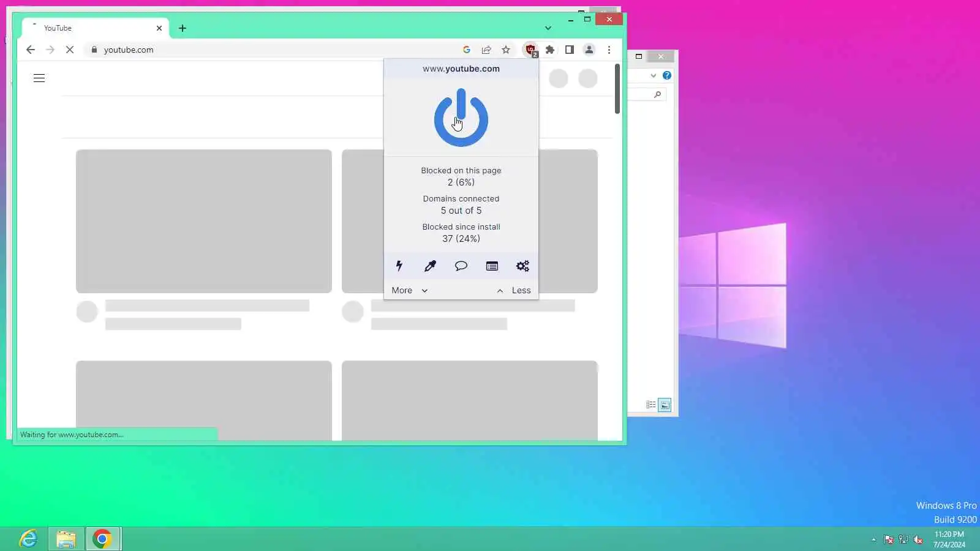
Task: Click the Chrome page vertical scrollbar
Action: (617, 89)
